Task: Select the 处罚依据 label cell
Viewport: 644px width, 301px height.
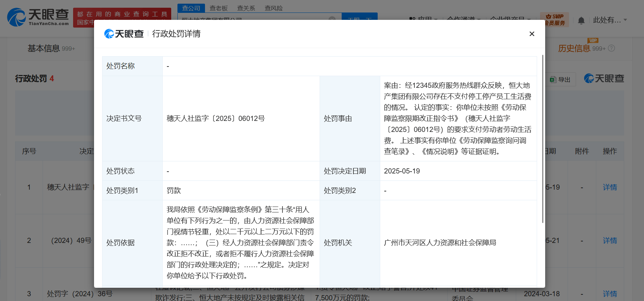Action: click(x=132, y=243)
